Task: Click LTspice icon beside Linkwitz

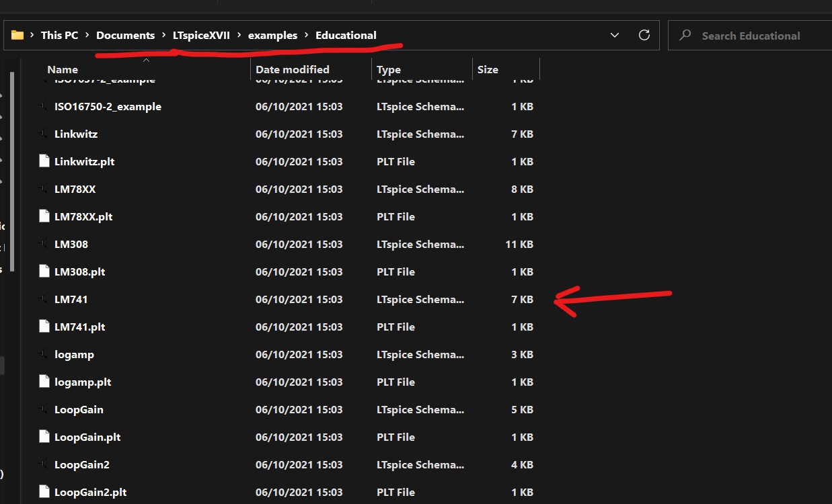Action: [x=44, y=134]
